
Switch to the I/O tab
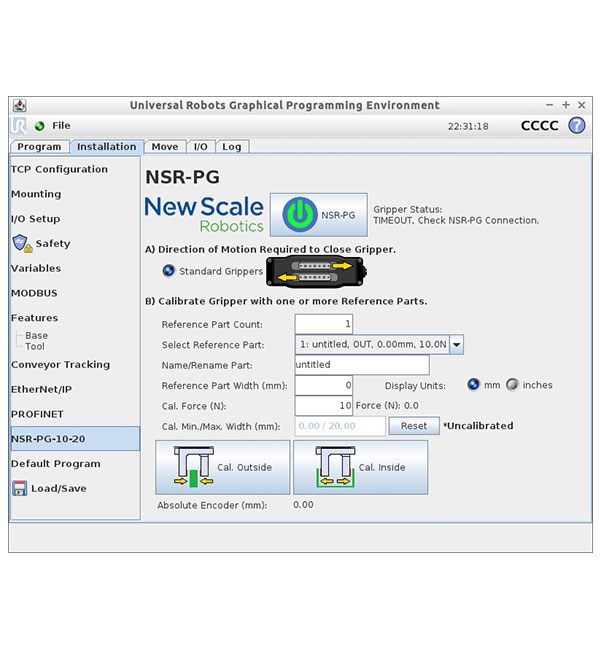click(201, 147)
